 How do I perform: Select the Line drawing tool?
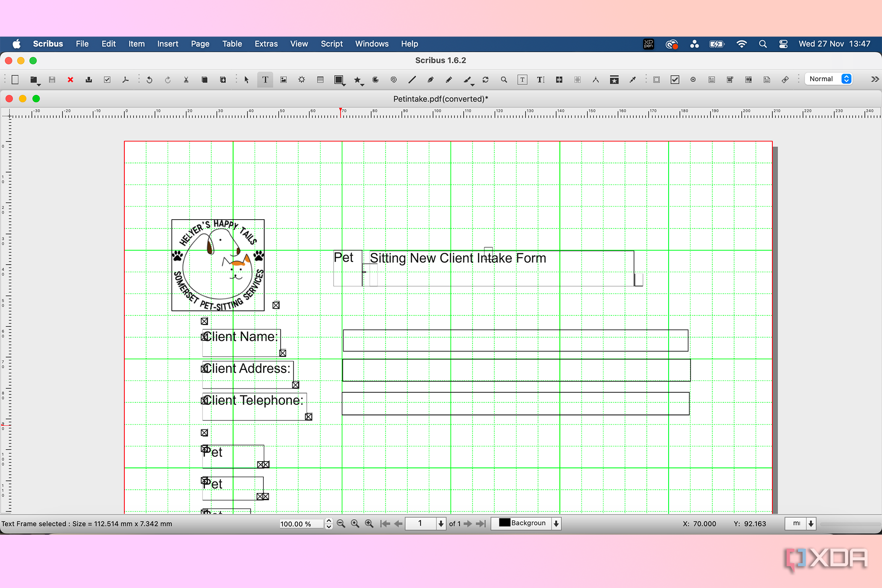tap(412, 80)
